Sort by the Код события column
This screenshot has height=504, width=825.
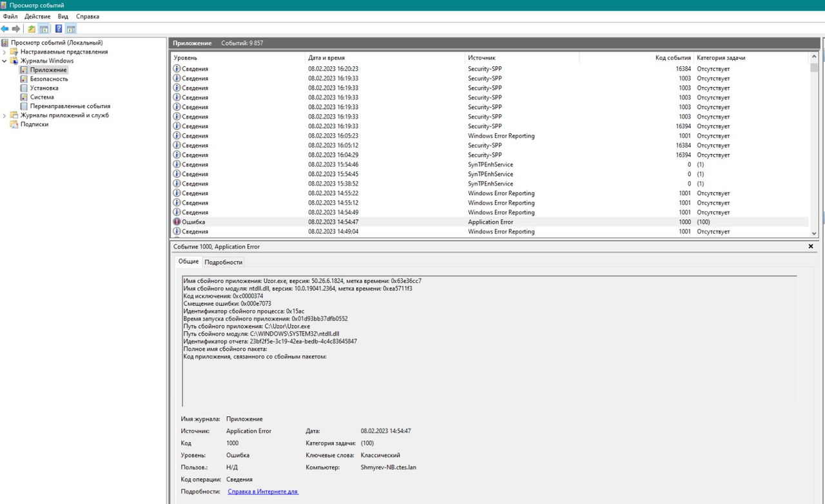(x=636, y=58)
